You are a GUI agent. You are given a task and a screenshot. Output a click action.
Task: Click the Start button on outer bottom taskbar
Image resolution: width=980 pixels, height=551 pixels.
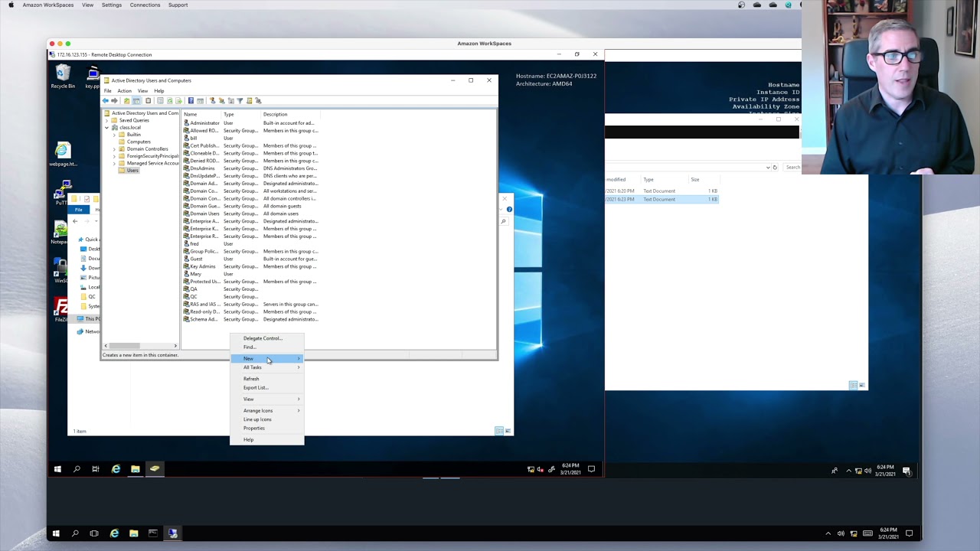(x=56, y=533)
